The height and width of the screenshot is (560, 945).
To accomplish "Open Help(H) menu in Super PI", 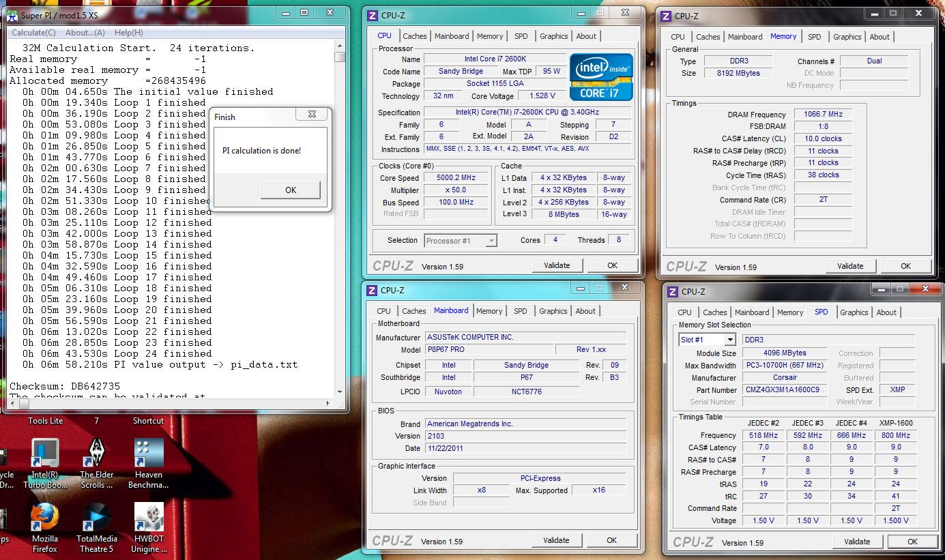I will tap(129, 33).
